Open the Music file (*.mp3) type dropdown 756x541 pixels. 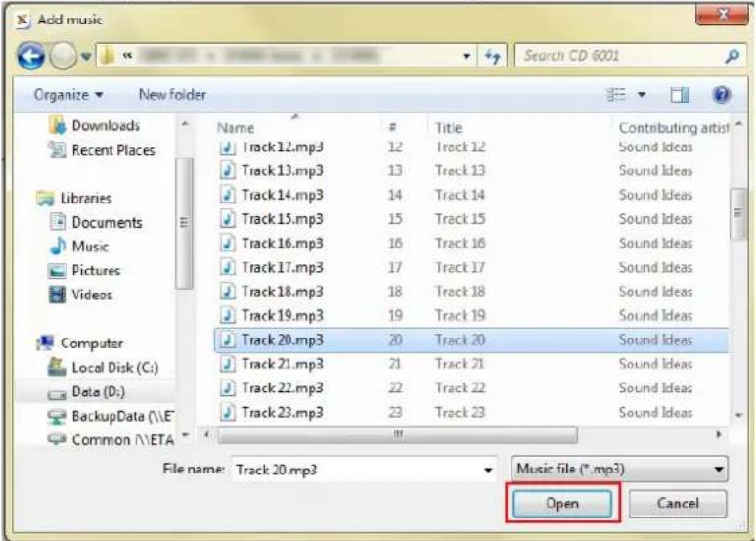point(619,470)
